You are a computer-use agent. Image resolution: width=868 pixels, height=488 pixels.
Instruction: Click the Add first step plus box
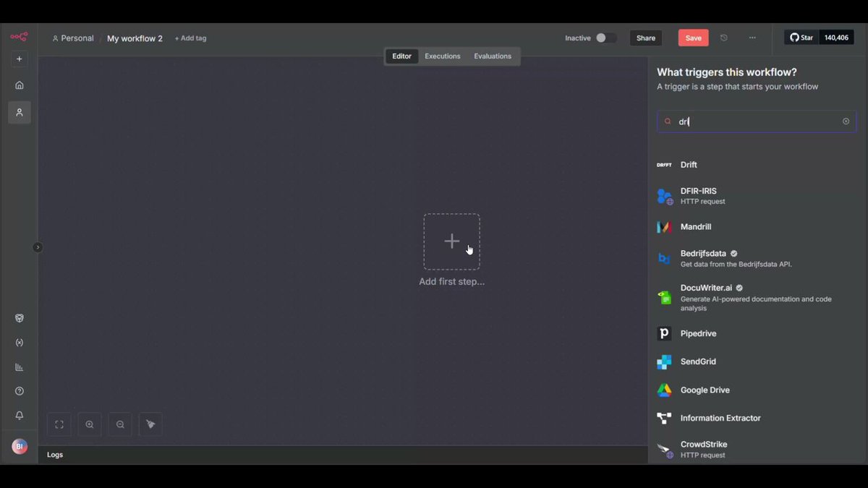451,241
